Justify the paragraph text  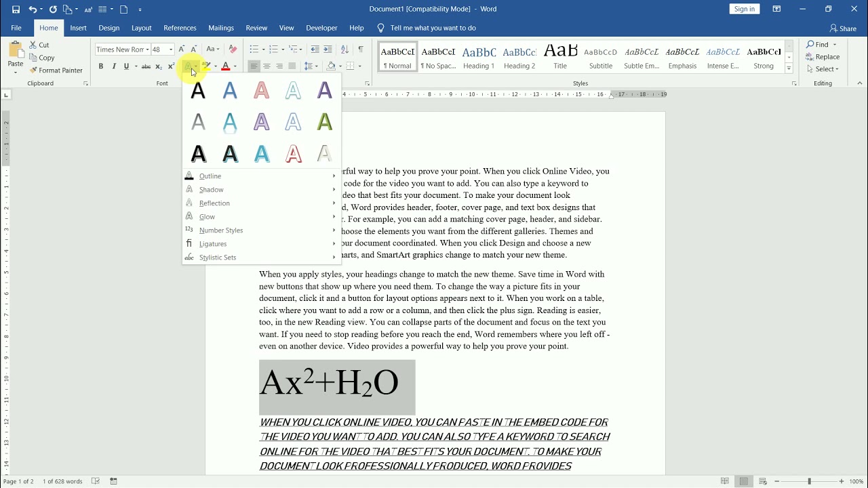tap(292, 66)
